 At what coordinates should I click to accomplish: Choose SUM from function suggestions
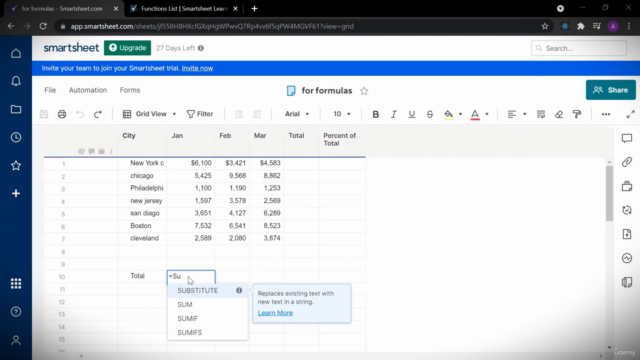point(207,304)
